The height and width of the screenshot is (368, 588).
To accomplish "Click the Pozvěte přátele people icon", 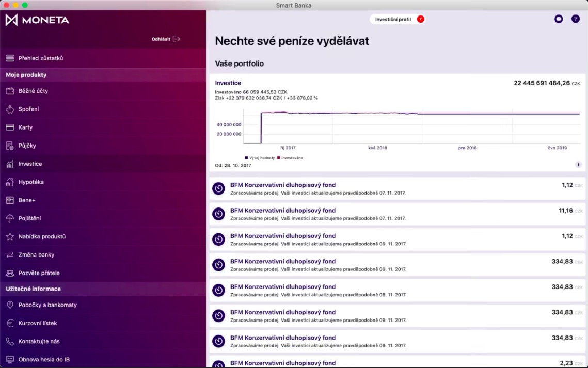I will 10,273.
